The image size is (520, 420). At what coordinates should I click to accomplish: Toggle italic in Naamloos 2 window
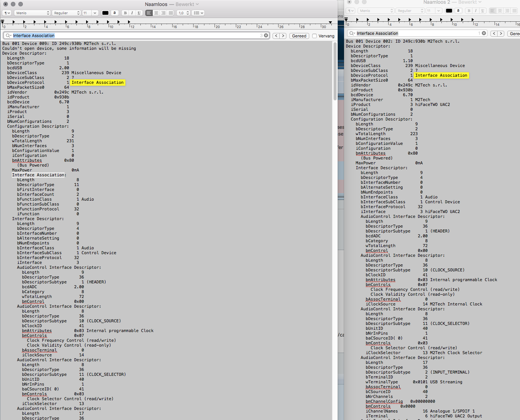(x=476, y=11)
